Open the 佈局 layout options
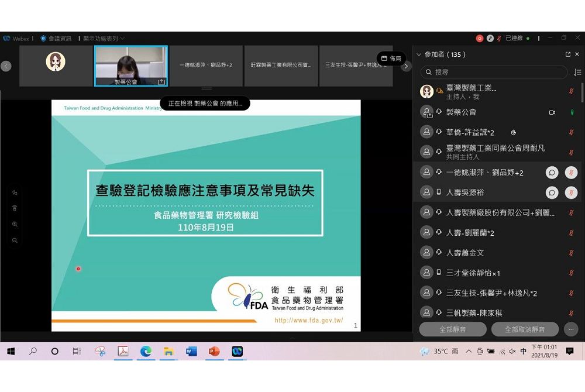This screenshot has height=392, width=585. (391, 59)
